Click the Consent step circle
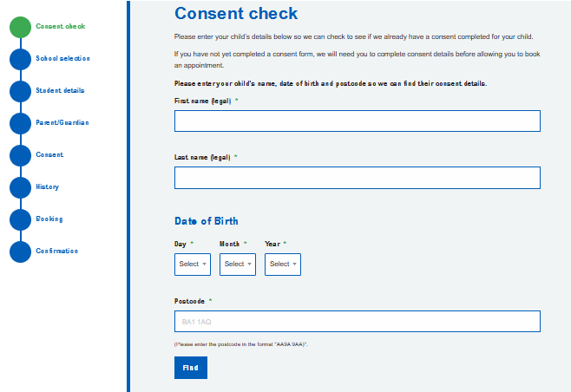Image resolution: width=571 pixels, height=392 pixels. click(20, 155)
